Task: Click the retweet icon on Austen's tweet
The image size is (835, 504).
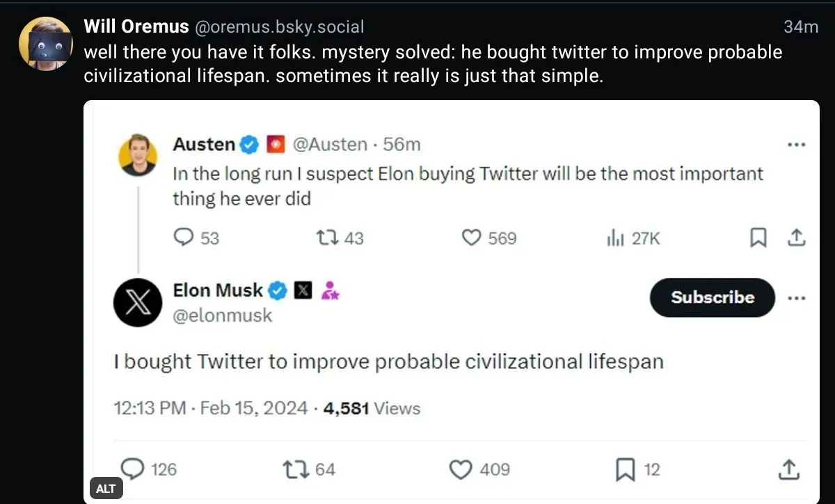Action: [x=325, y=238]
